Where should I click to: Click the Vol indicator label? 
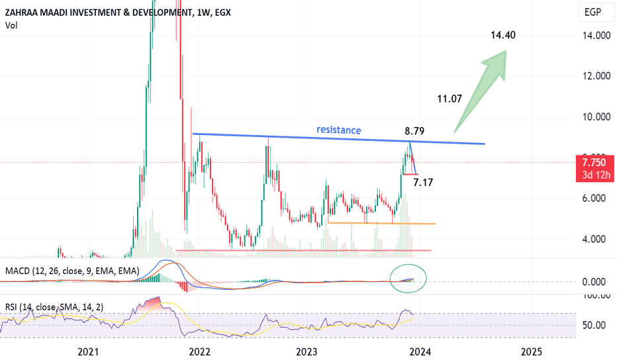(x=11, y=26)
